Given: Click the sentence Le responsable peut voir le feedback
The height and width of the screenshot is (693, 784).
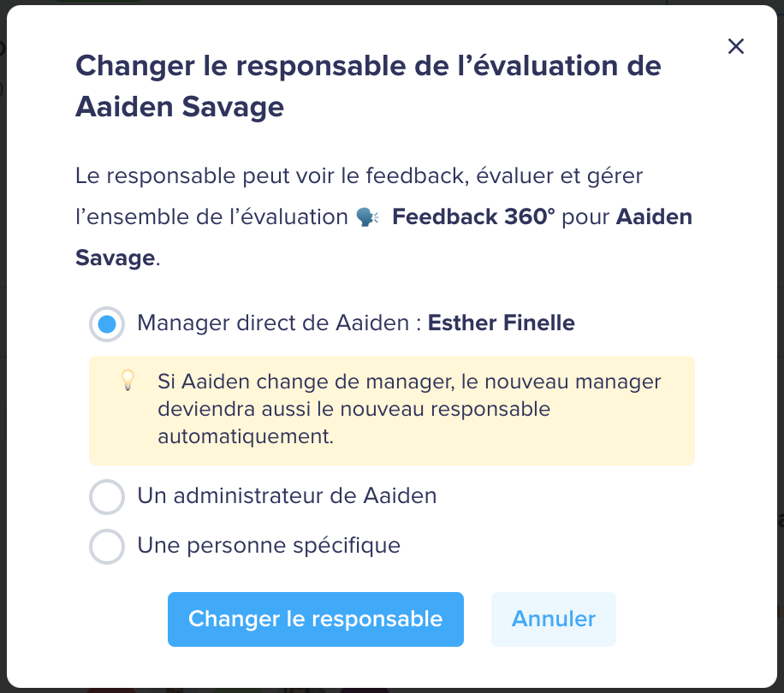Looking at the screenshot, I should click(272, 176).
